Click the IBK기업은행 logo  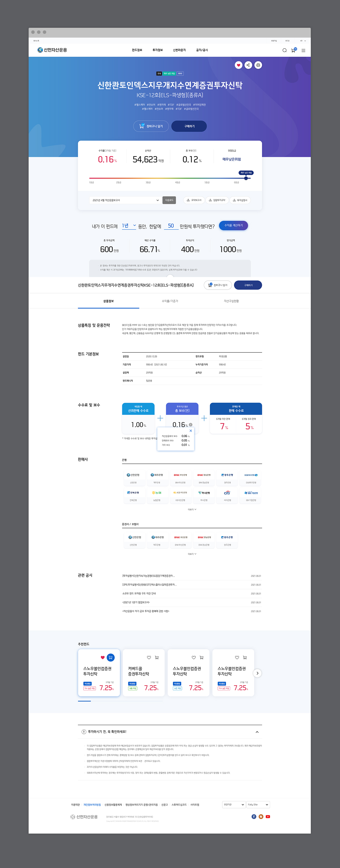click(251, 493)
